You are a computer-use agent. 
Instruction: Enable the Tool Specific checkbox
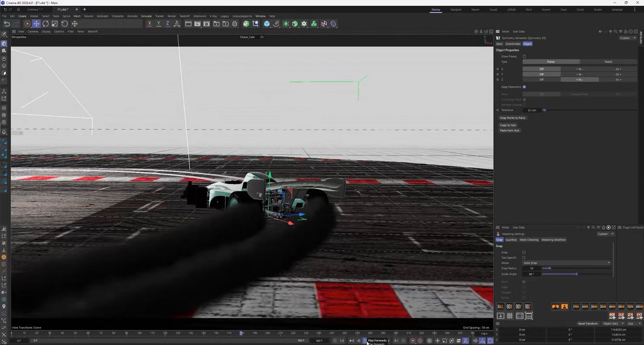click(x=524, y=257)
